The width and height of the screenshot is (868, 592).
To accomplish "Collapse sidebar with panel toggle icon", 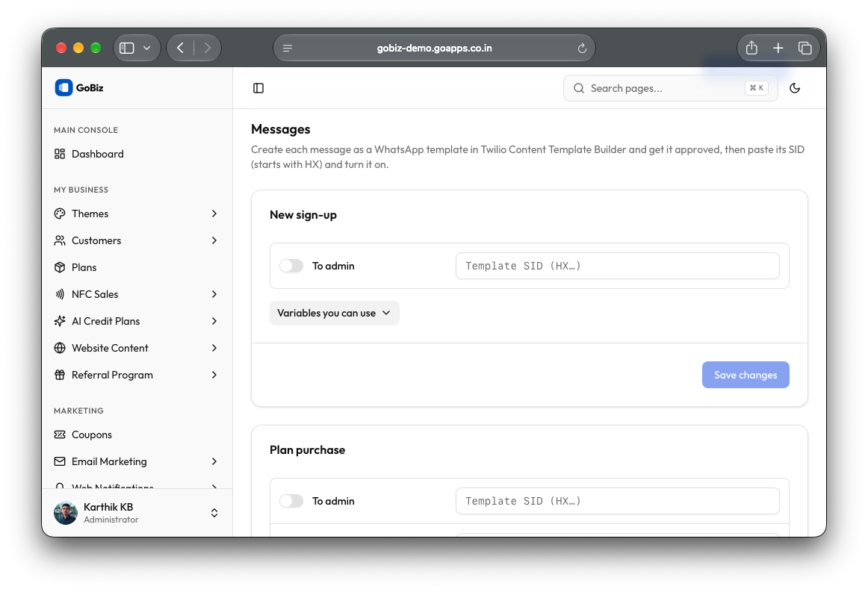I will 258,88.
